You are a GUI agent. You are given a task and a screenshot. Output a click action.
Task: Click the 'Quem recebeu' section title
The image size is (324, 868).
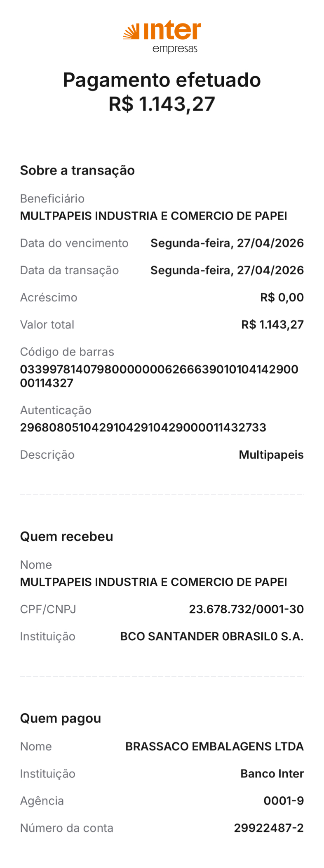click(67, 537)
